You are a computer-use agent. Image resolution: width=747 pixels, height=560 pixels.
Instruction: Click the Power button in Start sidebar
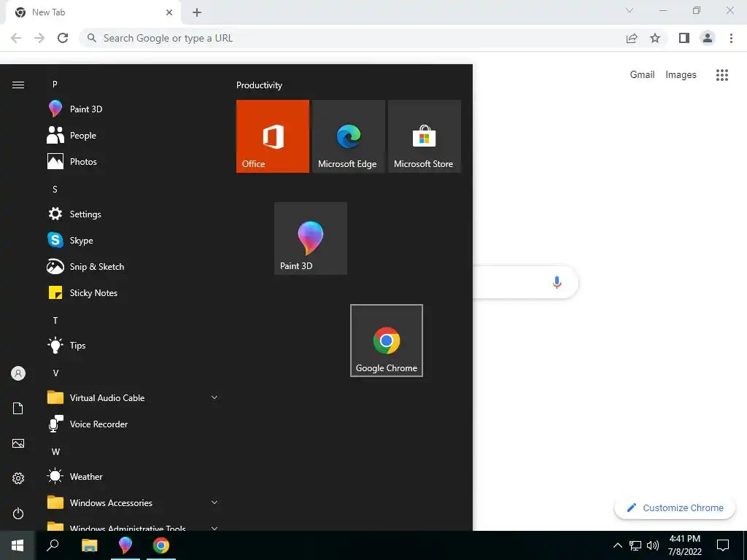tap(18, 513)
